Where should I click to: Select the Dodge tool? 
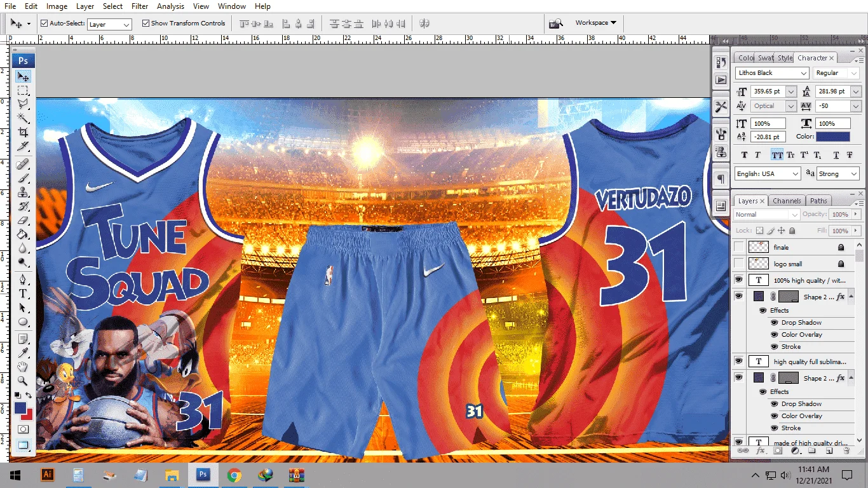[x=23, y=262]
